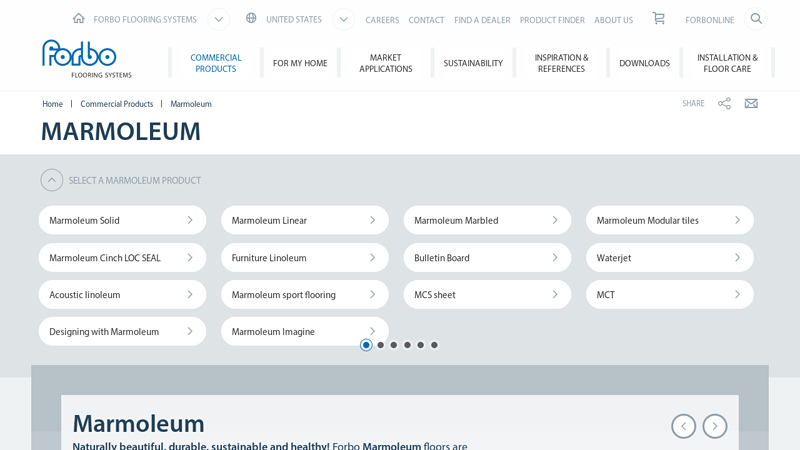800x450 pixels.
Task: Open the For My Home menu
Action: [300, 63]
